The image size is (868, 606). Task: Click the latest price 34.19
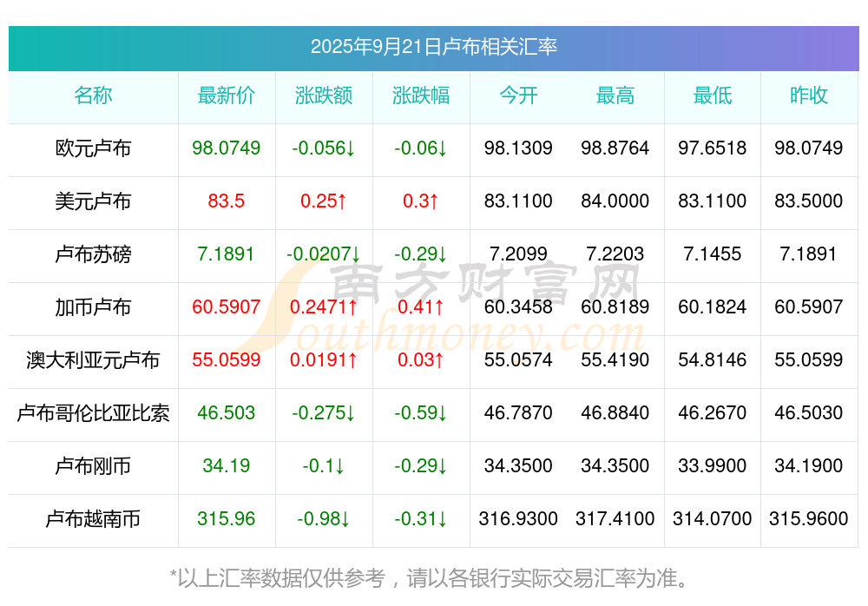click(227, 465)
